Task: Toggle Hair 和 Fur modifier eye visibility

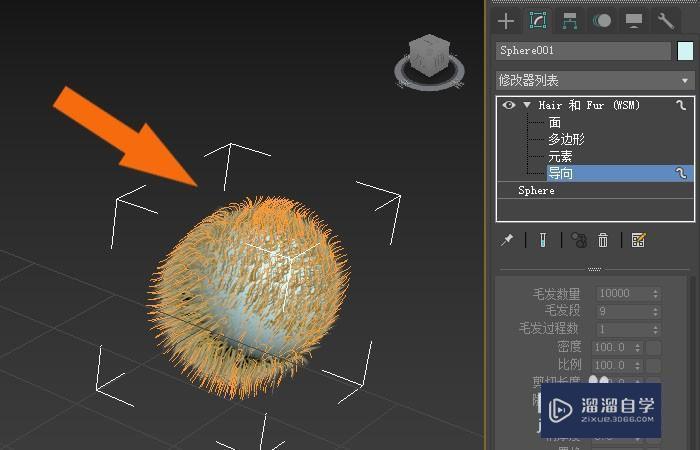Action: click(x=509, y=105)
